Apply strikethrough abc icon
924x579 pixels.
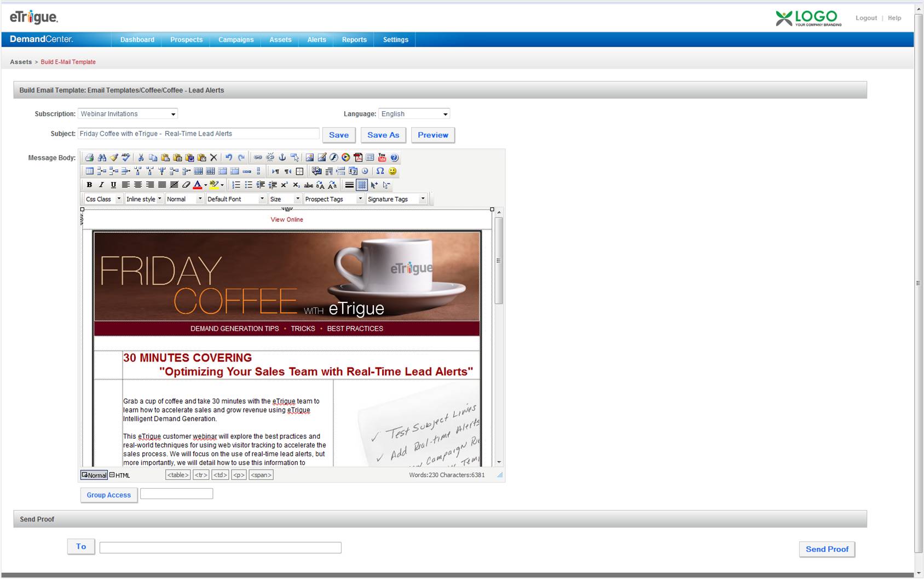[308, 185]
